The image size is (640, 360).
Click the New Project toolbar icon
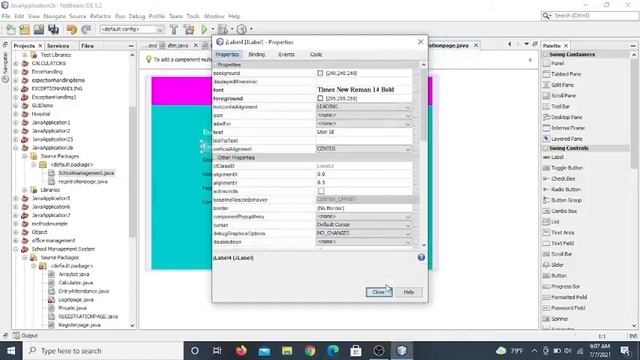pos(24,29)
